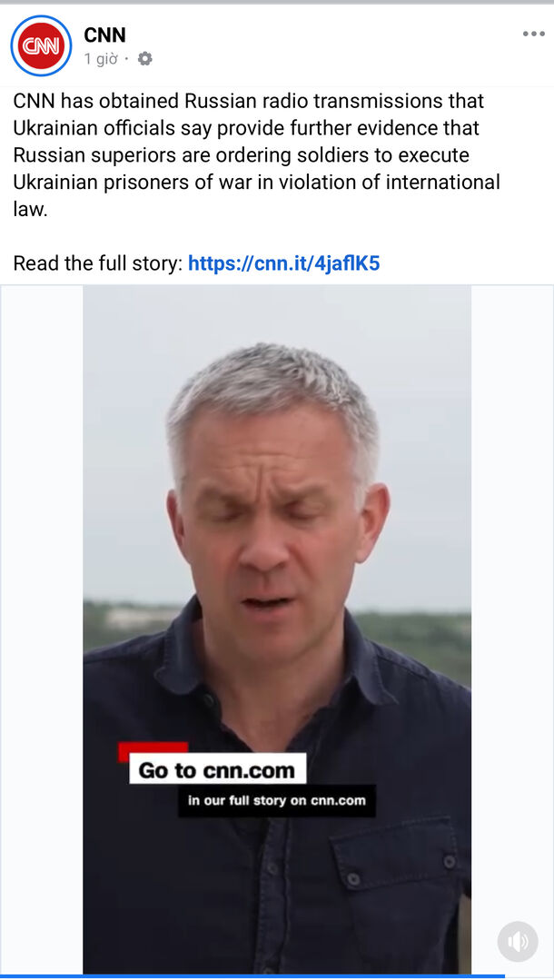Open the cnn.it/4jaflK5 story link
This screenshot has height=980, width=554.
coord(284,263)
